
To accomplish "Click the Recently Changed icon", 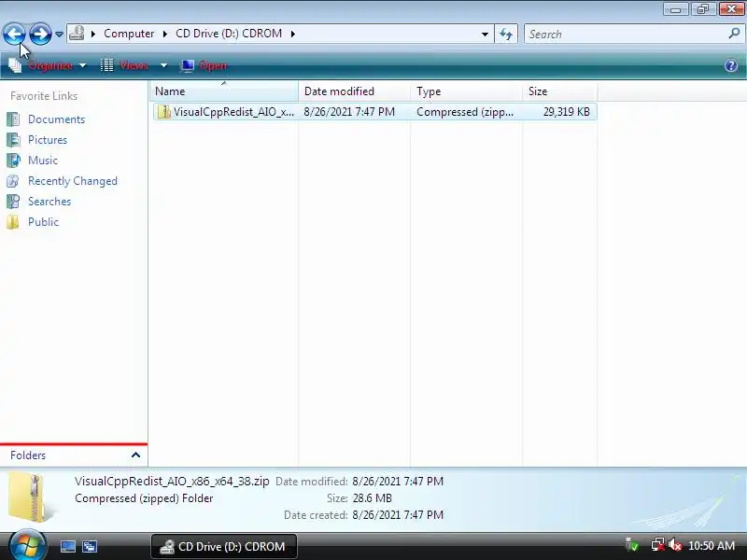I will [13, 181].
